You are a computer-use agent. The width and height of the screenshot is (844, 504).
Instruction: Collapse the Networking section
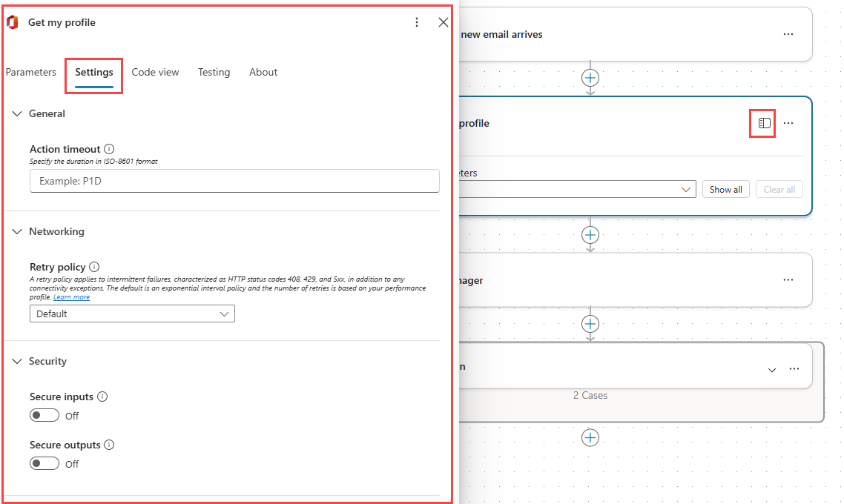17,231
